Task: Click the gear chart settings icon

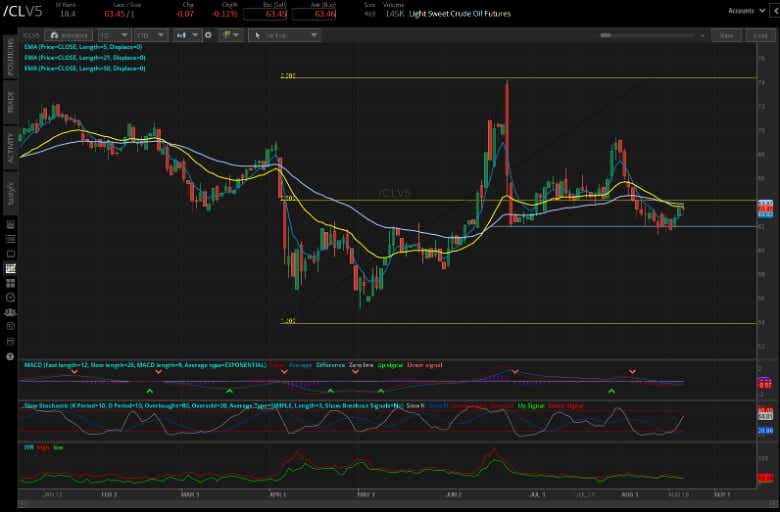Action: (x=208, y=35)
